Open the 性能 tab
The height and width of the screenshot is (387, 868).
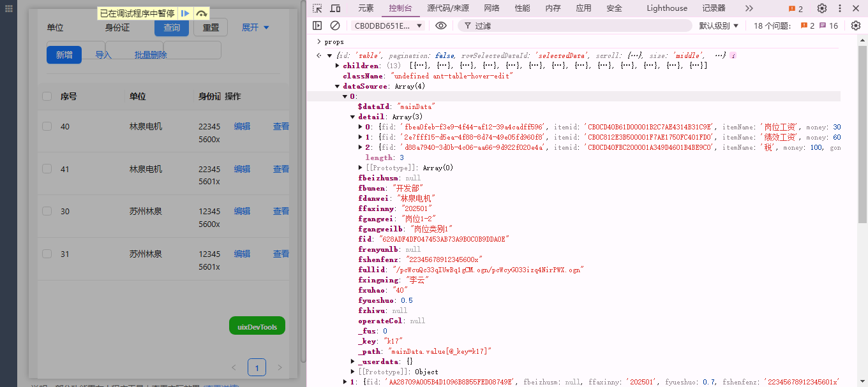tap(522, 8)
